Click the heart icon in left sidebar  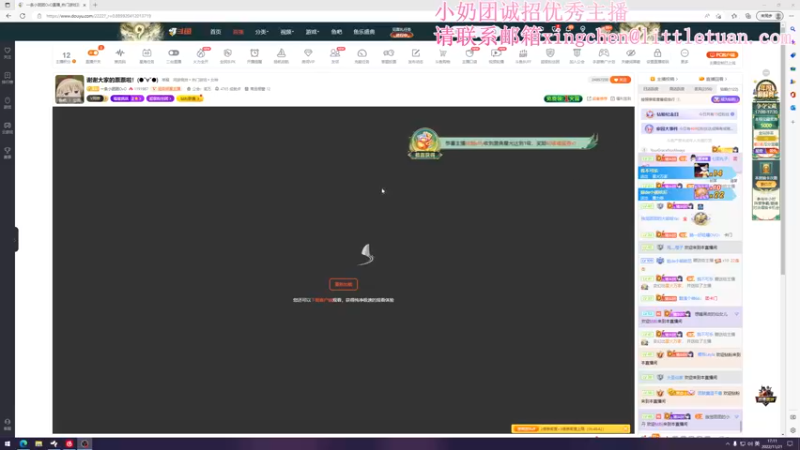(x=8, y=52)
